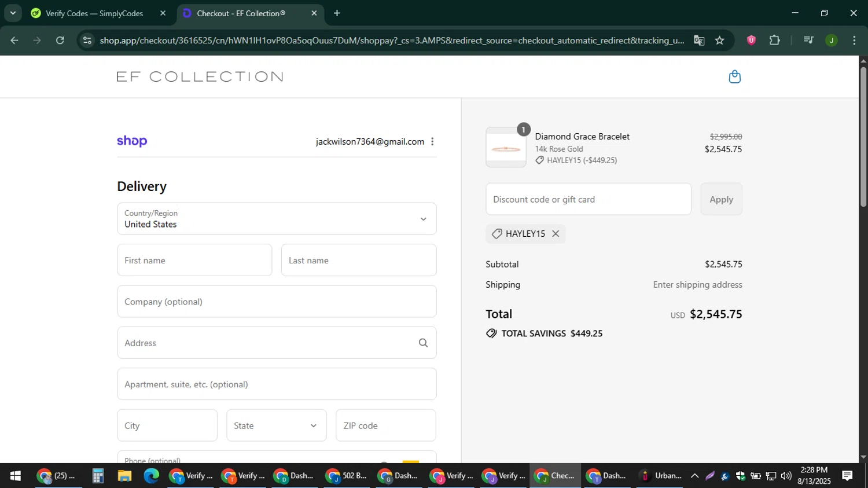Open Calculator from the taskbar
The width and height of the screenshot is (868, 488).
98,476
